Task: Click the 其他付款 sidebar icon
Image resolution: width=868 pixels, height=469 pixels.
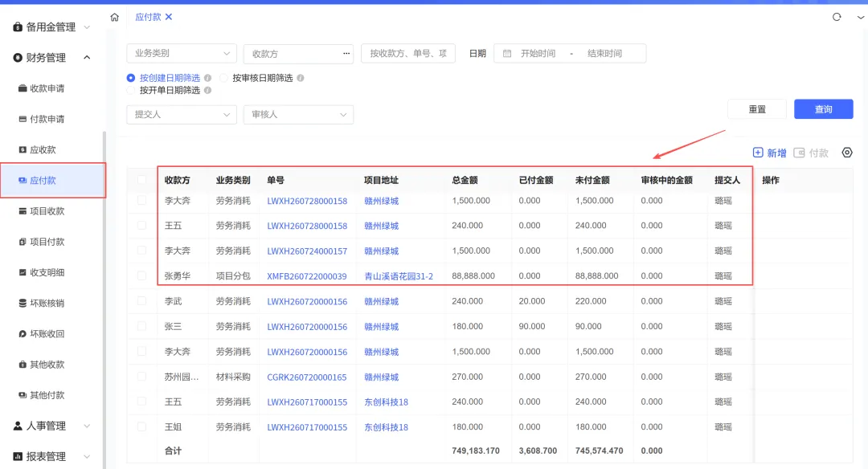Action: click(23, 395)
